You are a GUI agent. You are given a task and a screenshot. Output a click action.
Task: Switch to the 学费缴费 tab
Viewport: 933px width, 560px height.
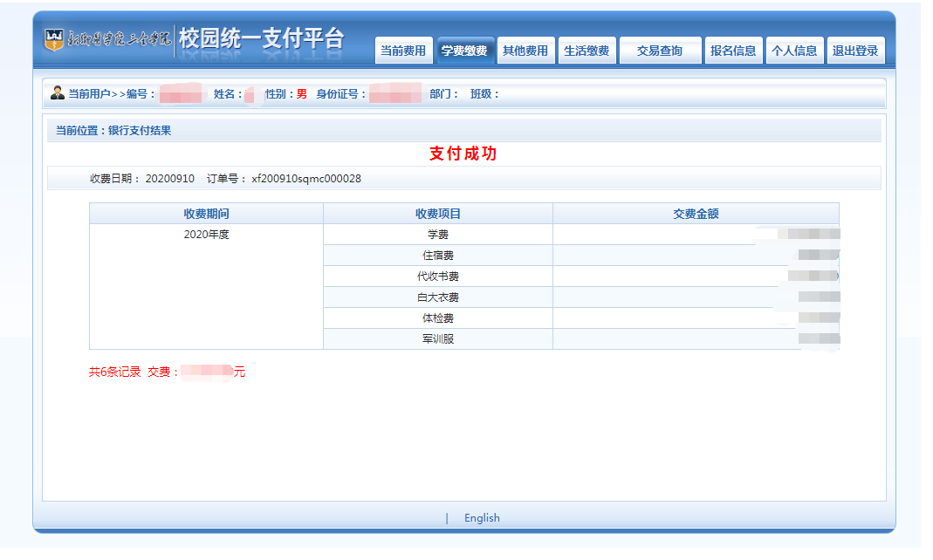click(x=464, y=51)
